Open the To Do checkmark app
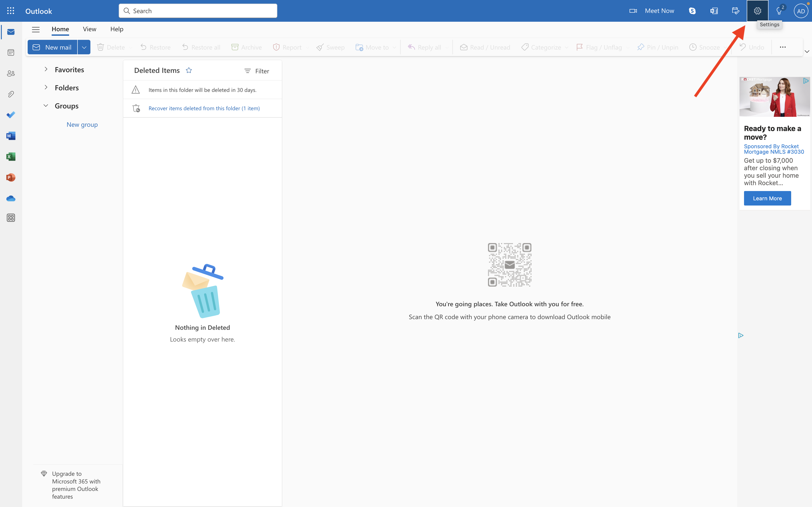812x507 pixels. coord(11,115)
